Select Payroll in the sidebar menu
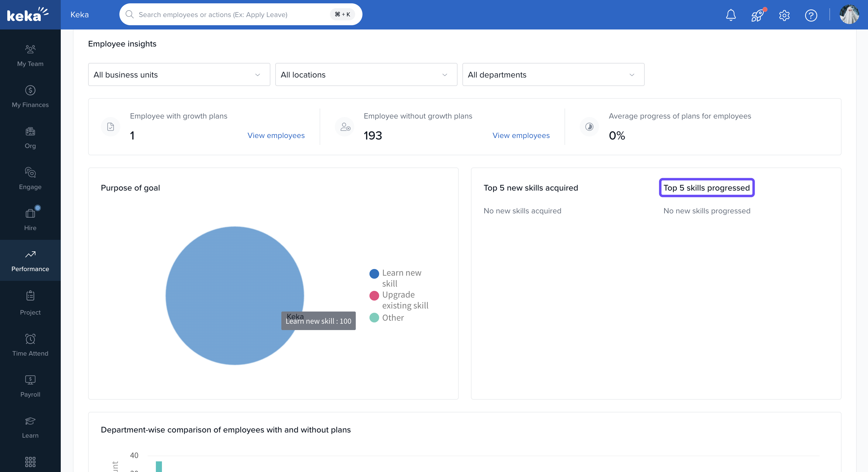The image size is (868, 472). (x=30, y=386)
